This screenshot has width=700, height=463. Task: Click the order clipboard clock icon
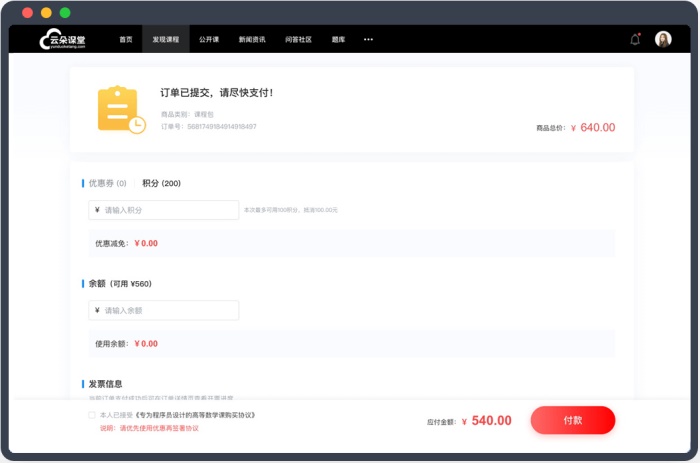(121, 109)
